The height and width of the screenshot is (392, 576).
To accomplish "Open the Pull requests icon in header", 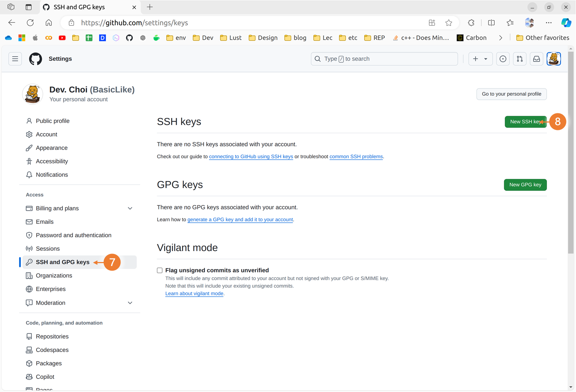I will point(520,59).
